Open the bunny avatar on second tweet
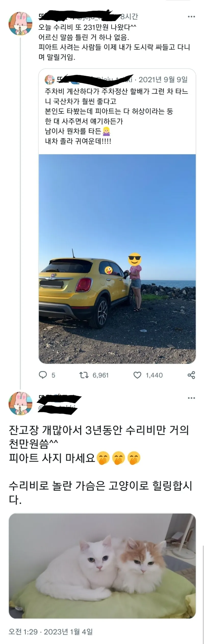204x644 pixels. click(x=21, y=403)
